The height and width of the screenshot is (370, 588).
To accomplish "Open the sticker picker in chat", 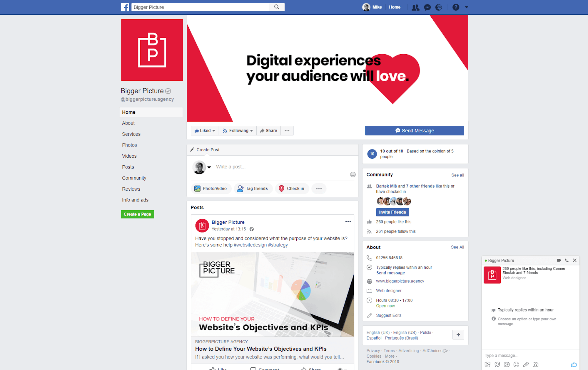I will tap(497, 365).
